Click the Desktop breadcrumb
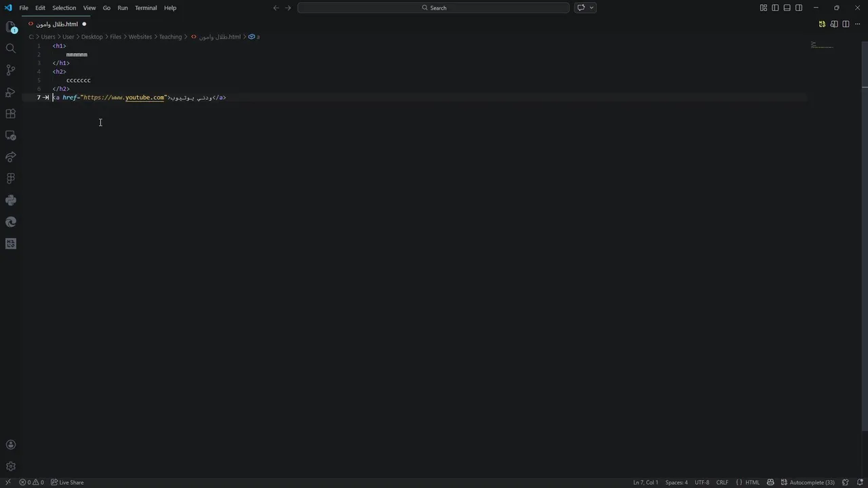This screenshot has height=488, width=868. [x=92, y=37]
